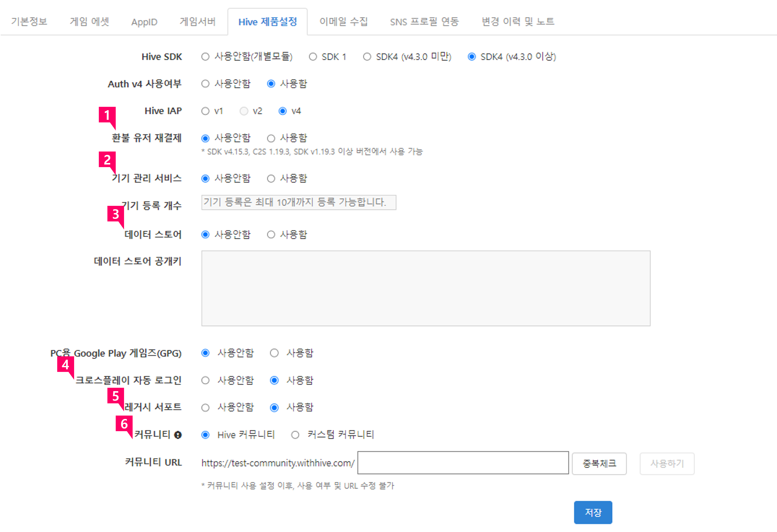The height and width of the screenshot is (532, 777).
Task: Set Auth v4 사용여부 to 사용안함
Action: coord(205,84)
